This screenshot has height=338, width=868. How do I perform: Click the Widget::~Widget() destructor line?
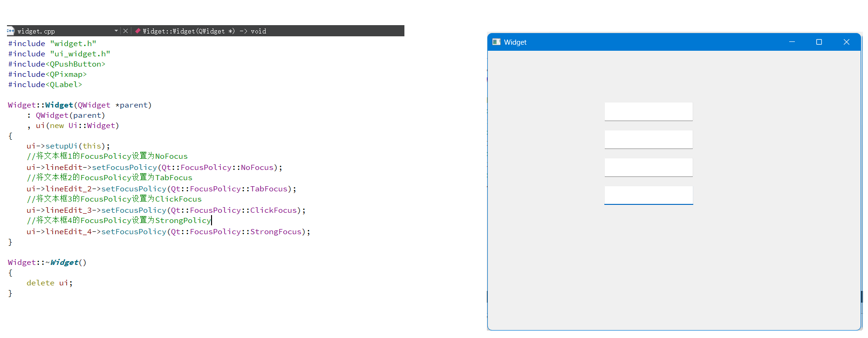coord(47,263)
